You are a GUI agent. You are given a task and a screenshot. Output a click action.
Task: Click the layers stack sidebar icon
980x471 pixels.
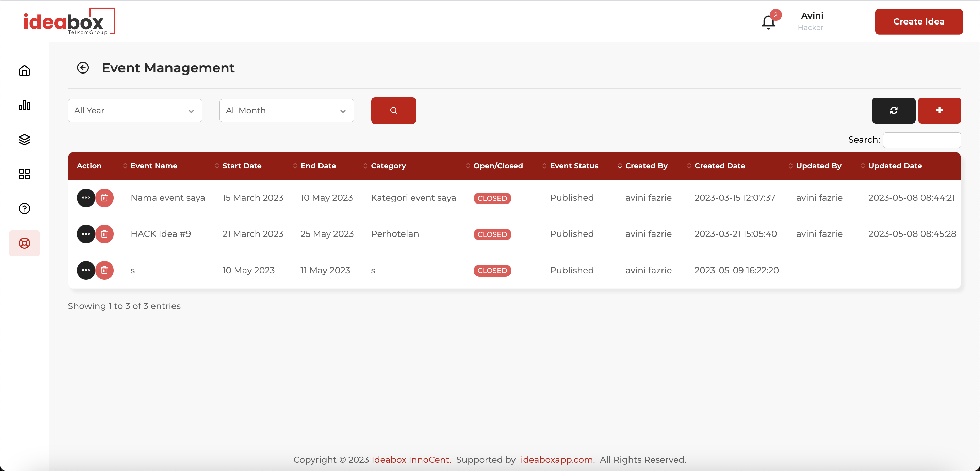(24, 140)
